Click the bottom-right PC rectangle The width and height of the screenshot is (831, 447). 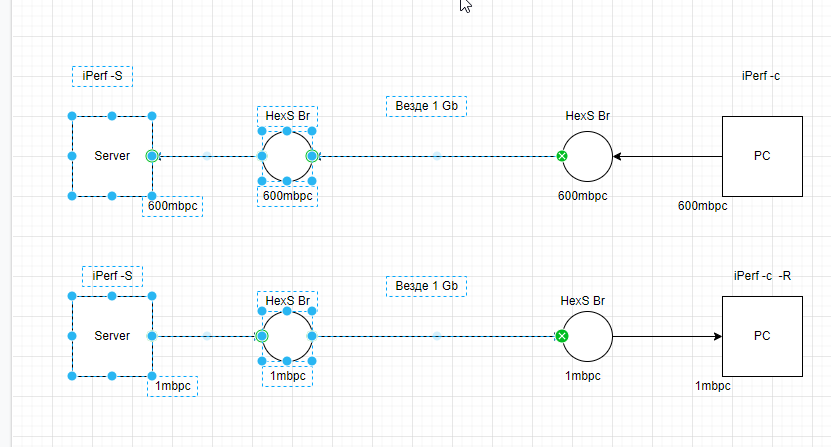point(762,336)
